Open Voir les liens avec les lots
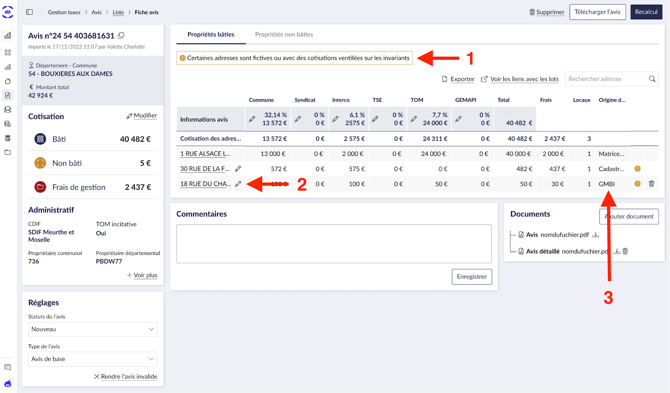 [x=520, y=79]
